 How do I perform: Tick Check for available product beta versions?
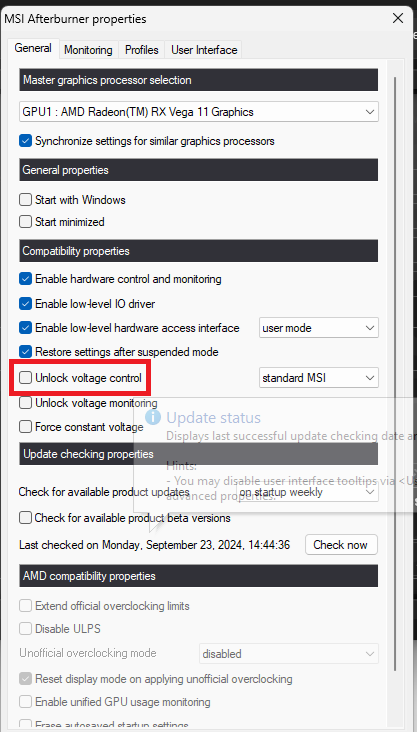pos(25,518)
